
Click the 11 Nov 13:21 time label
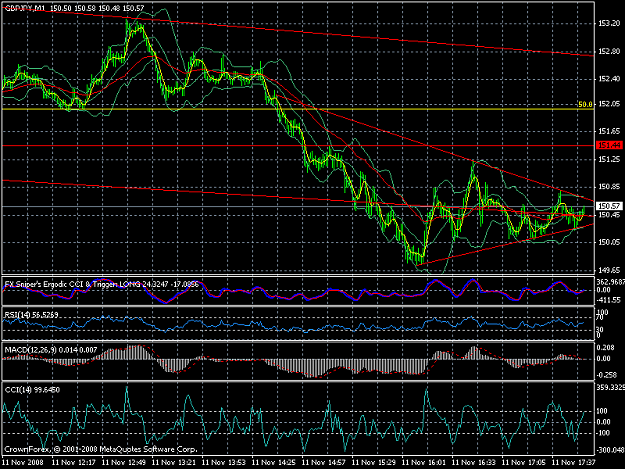[174, 463]
